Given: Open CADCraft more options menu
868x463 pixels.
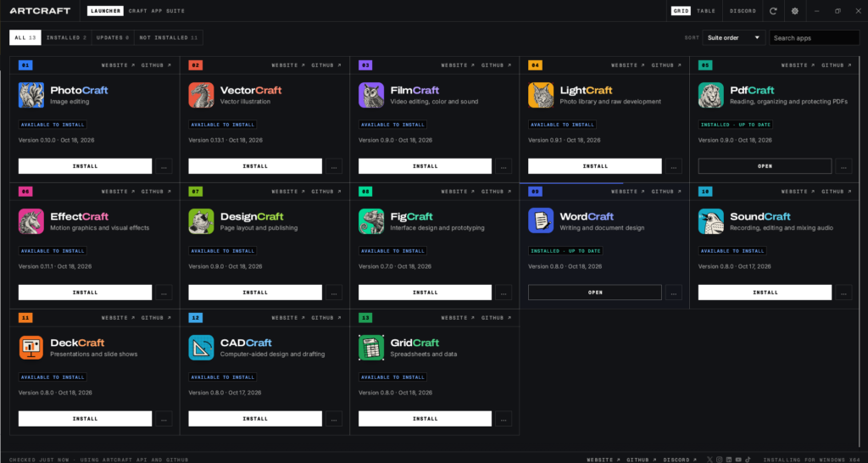Looking at the screenshot, I should coord(334,419).
